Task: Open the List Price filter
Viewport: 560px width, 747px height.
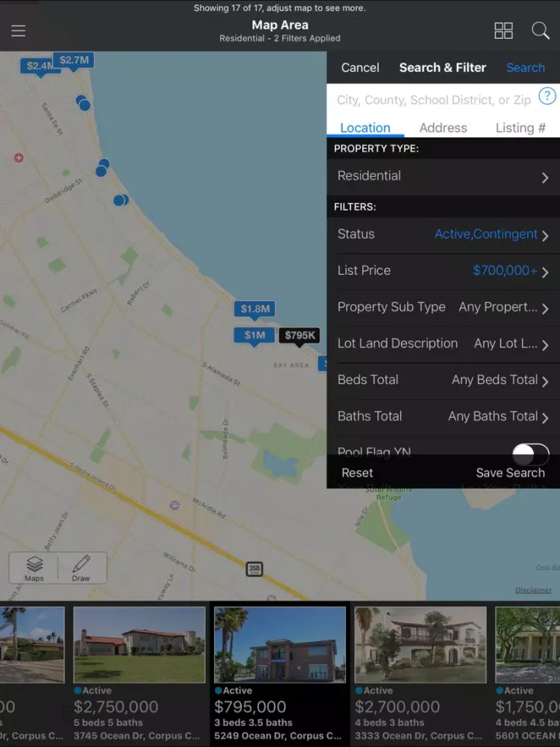Action: click(443, 271)
